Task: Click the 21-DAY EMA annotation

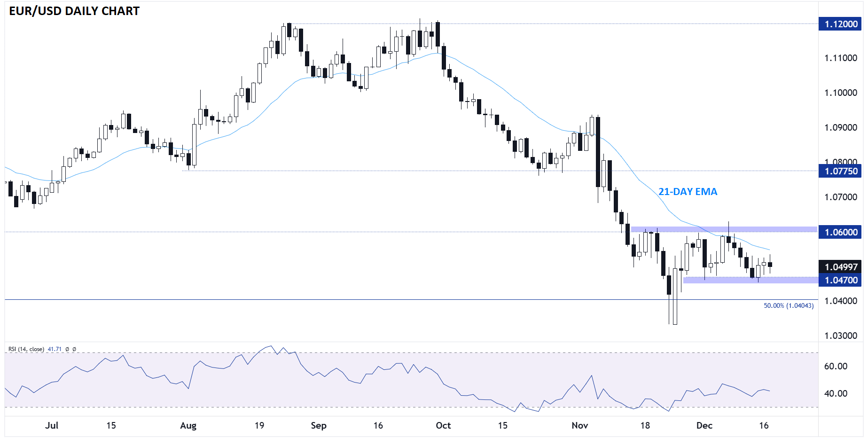Action: (x=688, y=192)
